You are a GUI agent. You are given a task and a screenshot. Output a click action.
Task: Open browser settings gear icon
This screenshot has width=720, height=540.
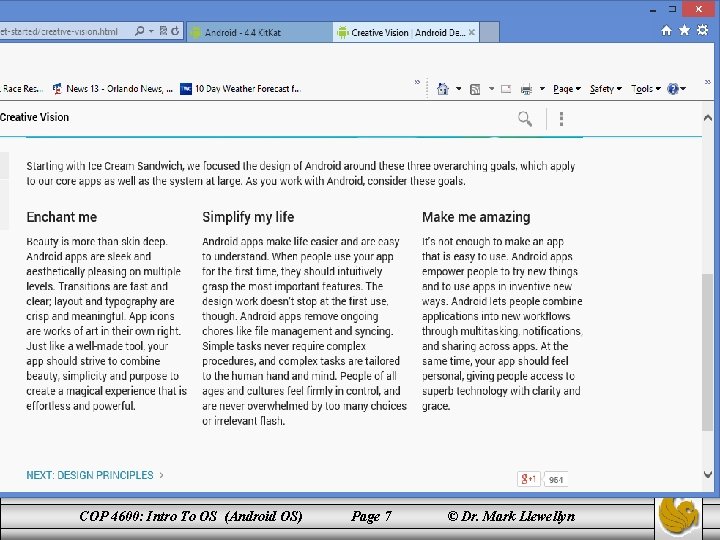pyautogui.click(x=703, y=30)
